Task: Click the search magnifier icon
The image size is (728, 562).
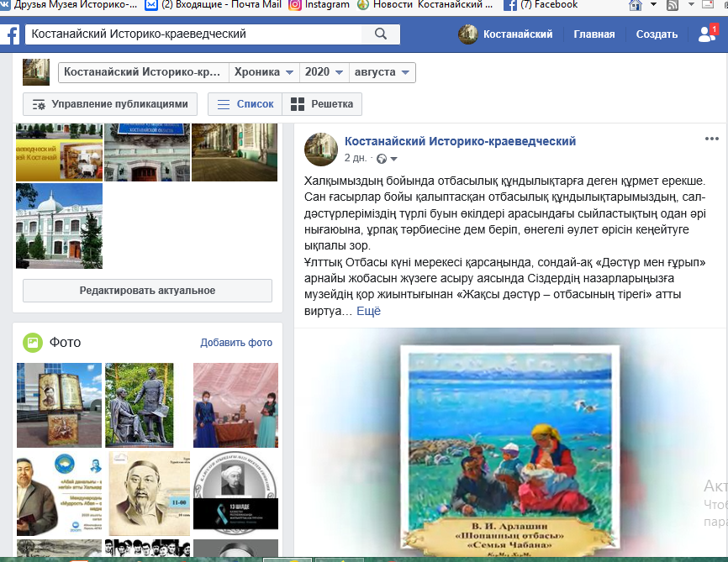Action: (x=380, y=34)
